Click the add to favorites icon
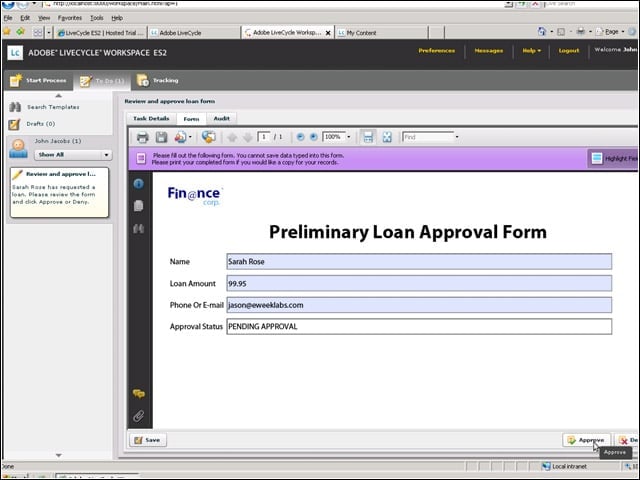640x480 pixels. click(20, 31)
